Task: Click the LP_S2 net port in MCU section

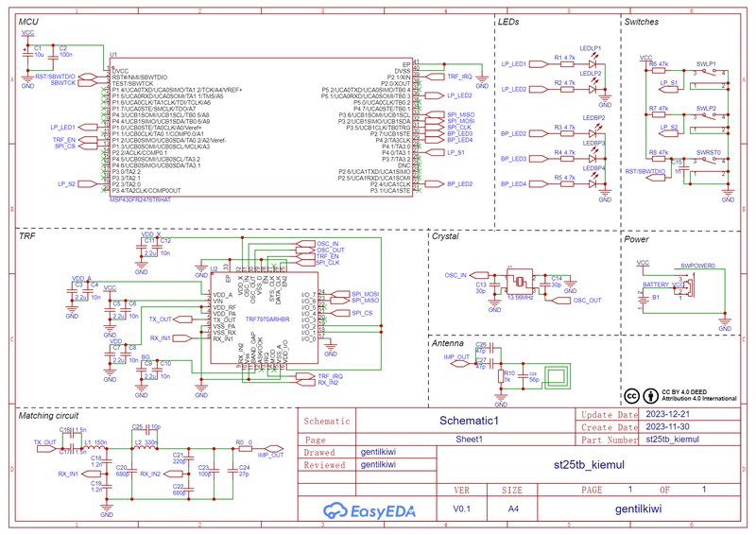Action: pyautogui.click(x=88, y=183)
